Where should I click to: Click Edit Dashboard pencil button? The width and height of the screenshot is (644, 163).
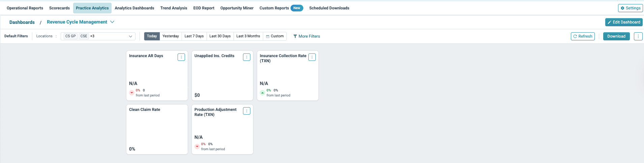(x=624, y=22)
